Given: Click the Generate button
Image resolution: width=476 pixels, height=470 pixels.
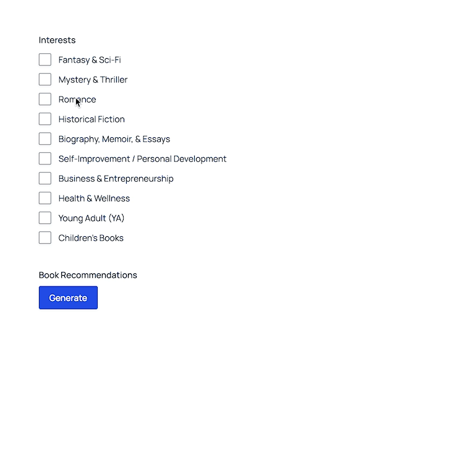Looking at the screenshot, I should pyautogui.click(x=68, y=297).
